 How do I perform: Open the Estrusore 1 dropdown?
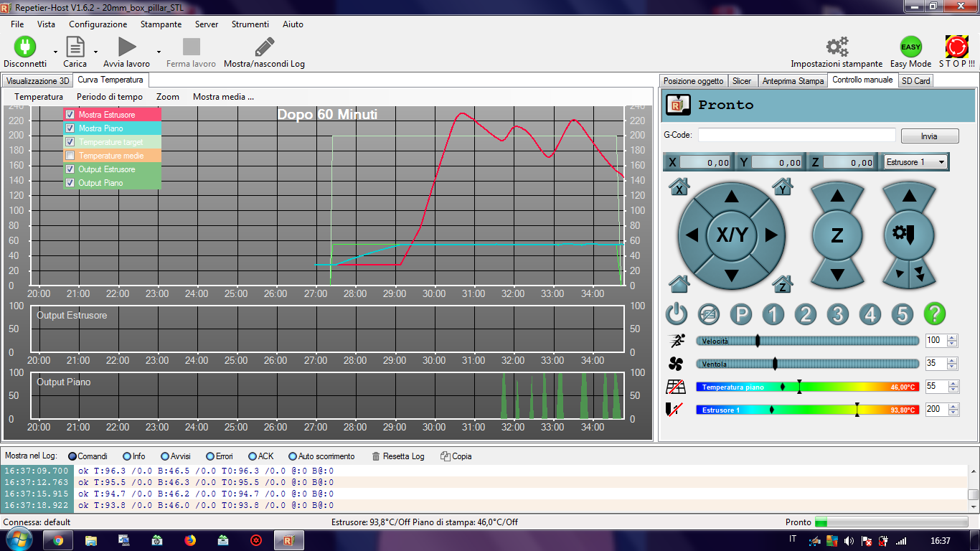click(916, 162)
